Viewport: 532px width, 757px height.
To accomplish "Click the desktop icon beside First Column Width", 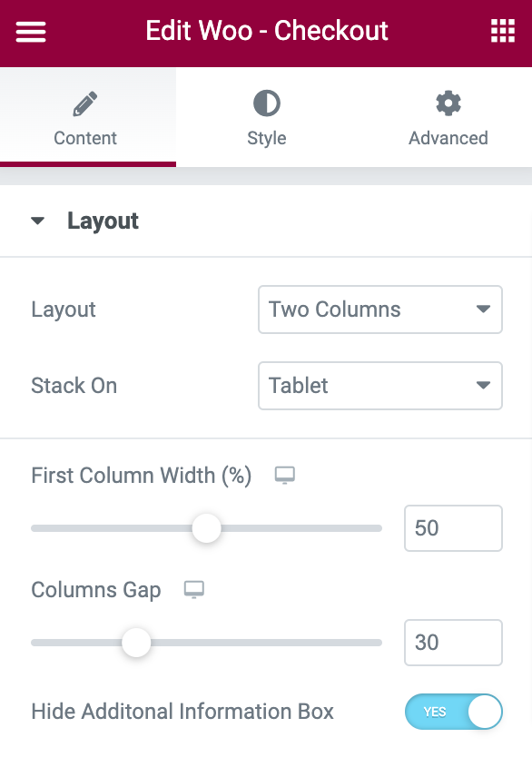I will click(x=284, y=475).
